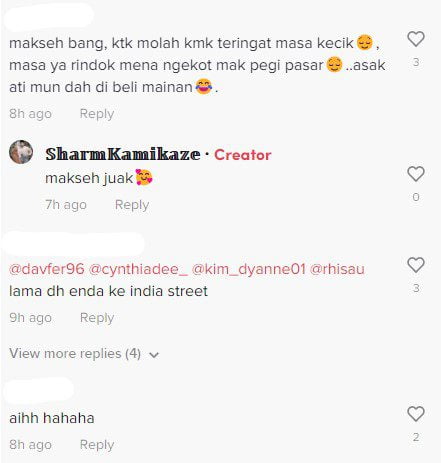Like the 'india street' comment
Image resolution: width=441 pixels, height=463 pixels.
coord(416,265)
